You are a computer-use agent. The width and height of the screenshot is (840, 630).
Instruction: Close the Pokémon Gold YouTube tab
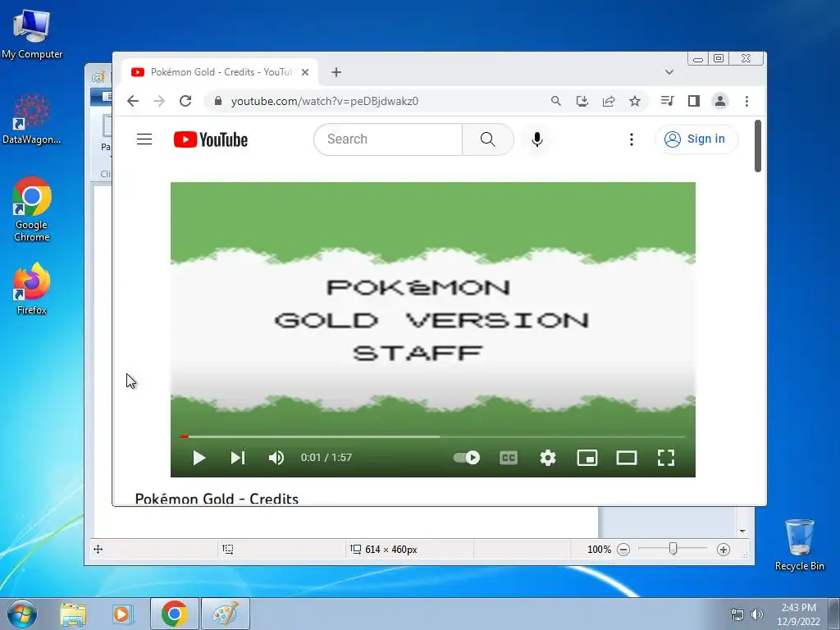click(305, 72)
